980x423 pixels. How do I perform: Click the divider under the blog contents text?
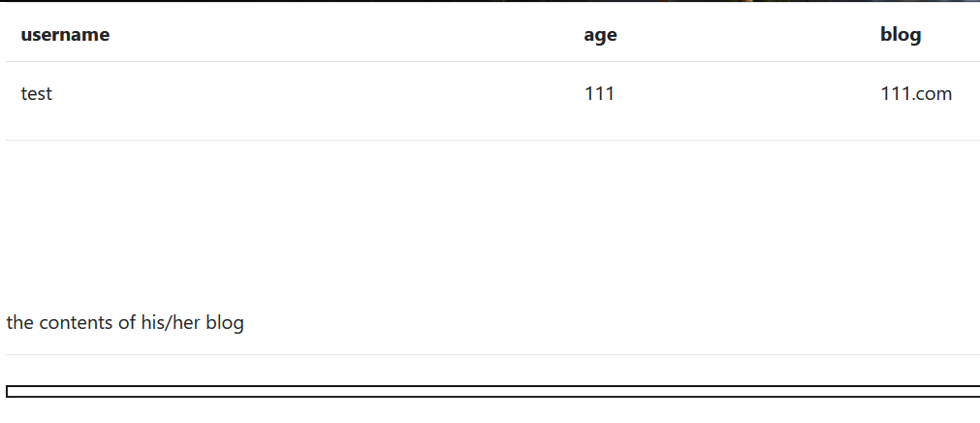click(493, 355)
